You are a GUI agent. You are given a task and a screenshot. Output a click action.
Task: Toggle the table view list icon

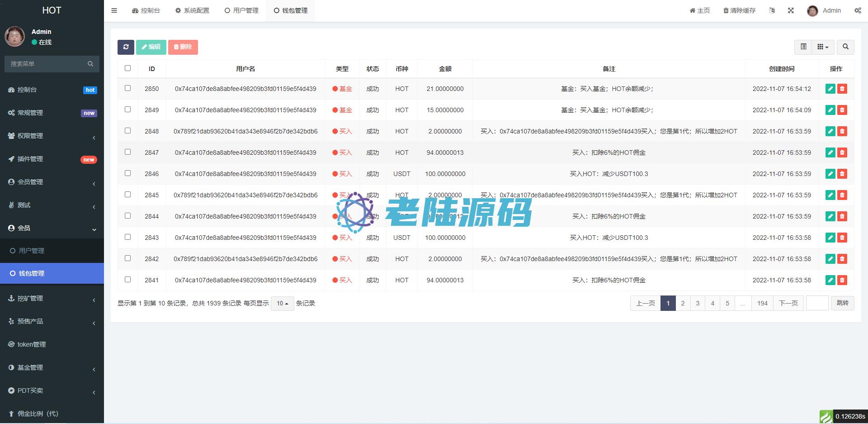tap(803, 47)
